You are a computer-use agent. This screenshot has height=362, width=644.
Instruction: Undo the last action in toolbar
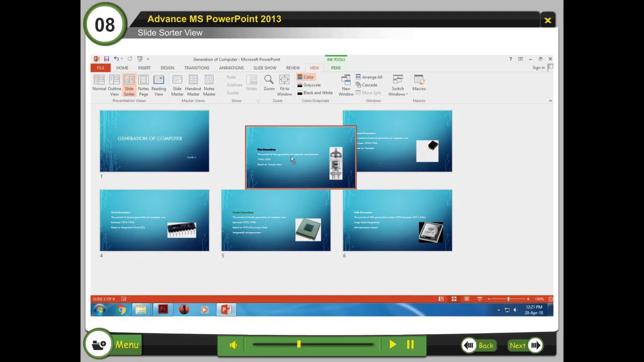click(x=116, y=59)
